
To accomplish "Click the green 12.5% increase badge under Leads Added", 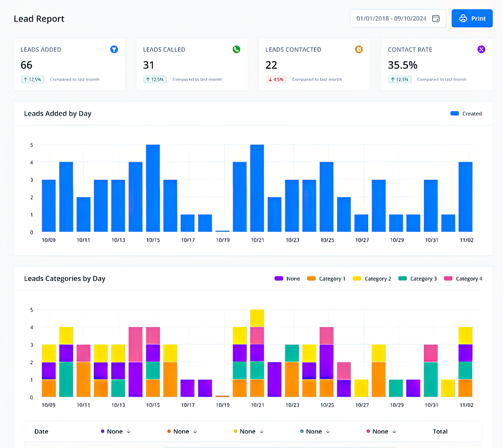I will tap(32, 79).
